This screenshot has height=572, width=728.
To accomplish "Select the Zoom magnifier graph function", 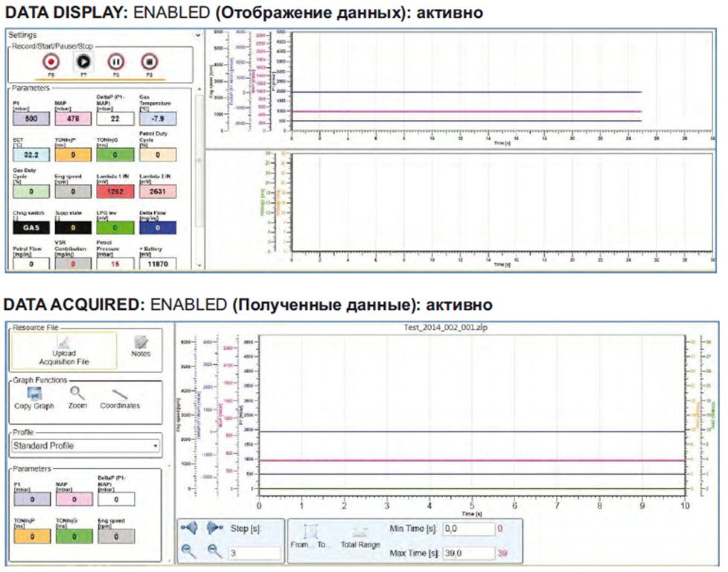I will [77, 393].
